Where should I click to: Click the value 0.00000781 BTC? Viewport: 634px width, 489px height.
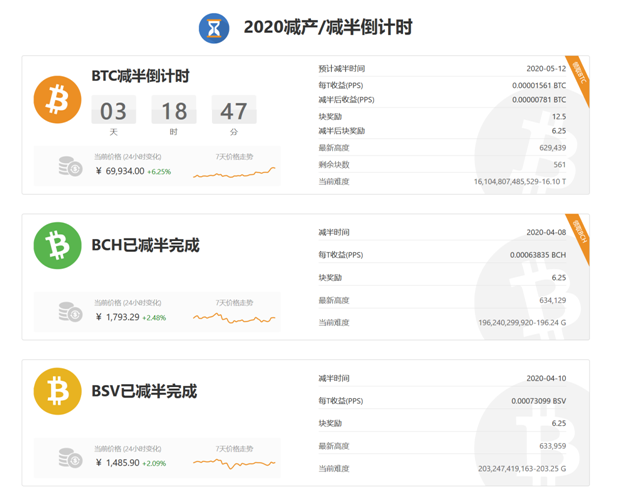click(539, 99)
